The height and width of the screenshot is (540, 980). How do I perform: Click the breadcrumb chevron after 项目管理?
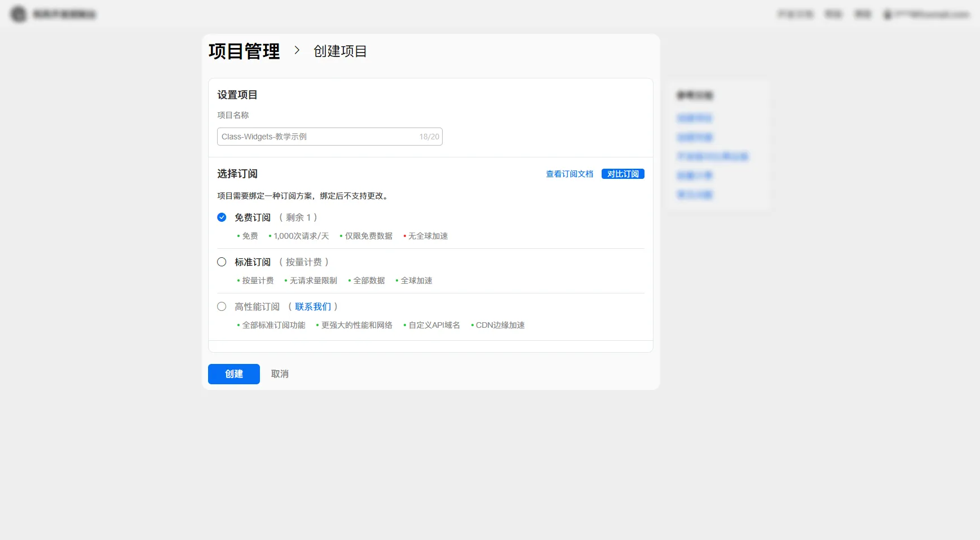297,51
